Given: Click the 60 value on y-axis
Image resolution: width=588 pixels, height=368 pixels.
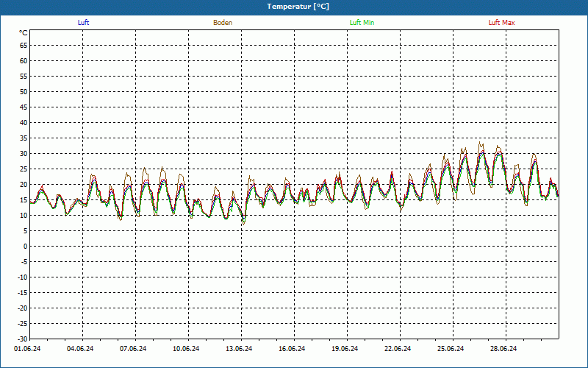Looking at the screenshot, I should (24, 61).
